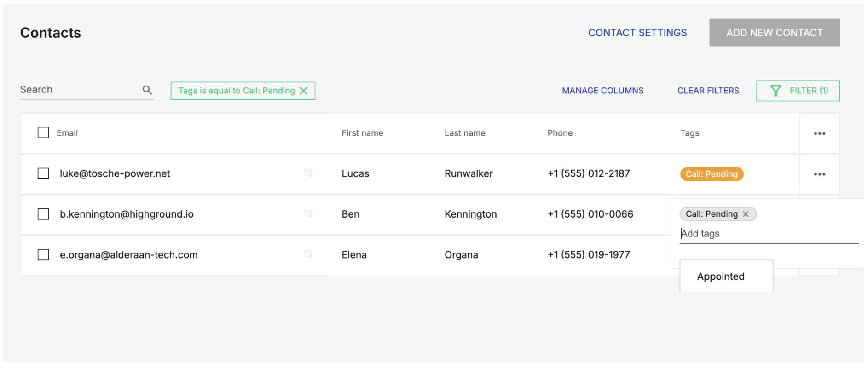This screenshot has width=868, height=368.
Task: Tick the select-all checkbox in the Email header
Action: tap(43, 132)
